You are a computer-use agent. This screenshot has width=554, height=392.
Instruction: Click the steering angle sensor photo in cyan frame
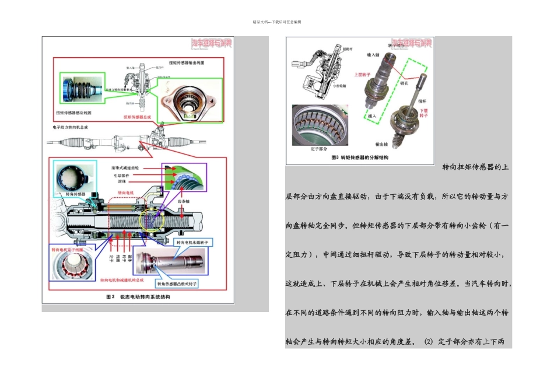pyautogui.click(x=75, y=178)
